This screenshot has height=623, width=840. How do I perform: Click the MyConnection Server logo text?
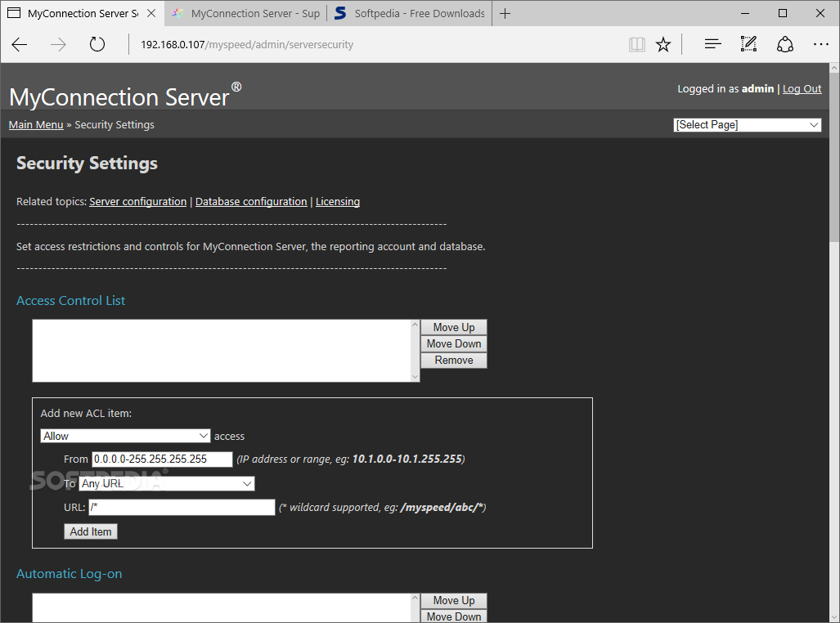tap(125, 96)
